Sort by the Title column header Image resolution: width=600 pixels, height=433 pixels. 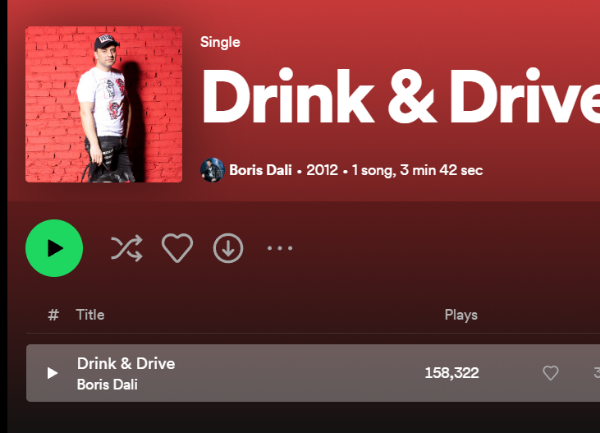[x=90, y=315]
